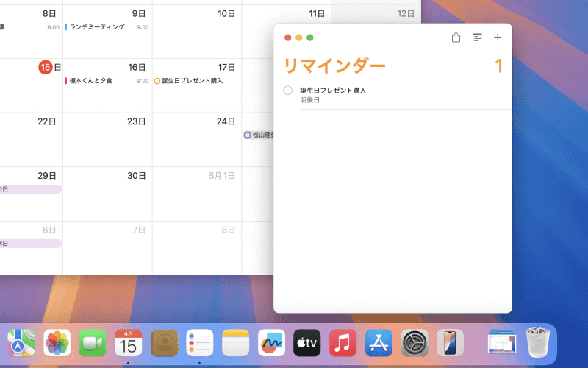Viewport: 588px width, 368px height.
Task: Open 誕生日プレゼント購入 entry on the 17th in Calendar
Action: coord(193,81)
